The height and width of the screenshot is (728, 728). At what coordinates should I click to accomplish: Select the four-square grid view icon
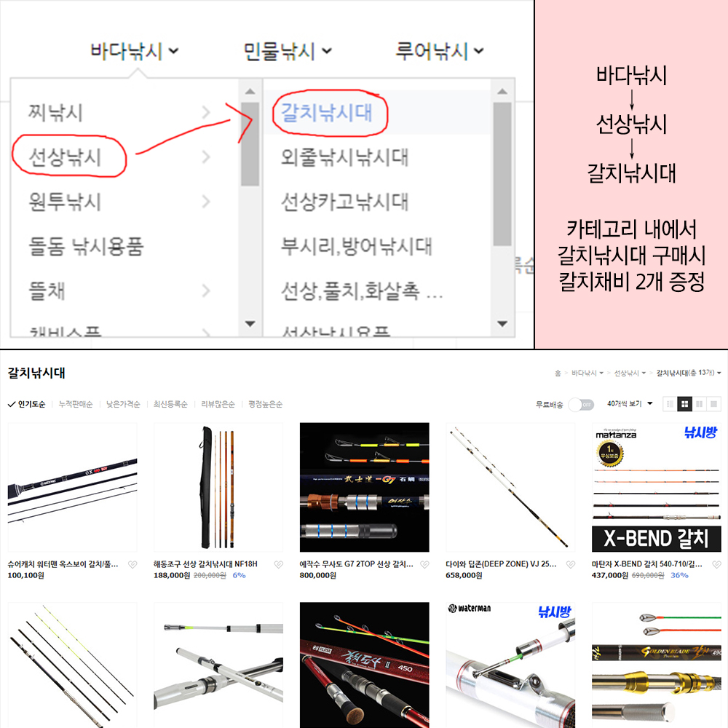tap(684, 404)
